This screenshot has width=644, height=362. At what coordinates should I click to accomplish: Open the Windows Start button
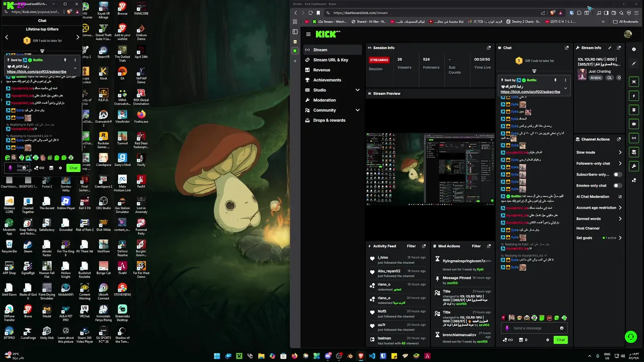217,356
